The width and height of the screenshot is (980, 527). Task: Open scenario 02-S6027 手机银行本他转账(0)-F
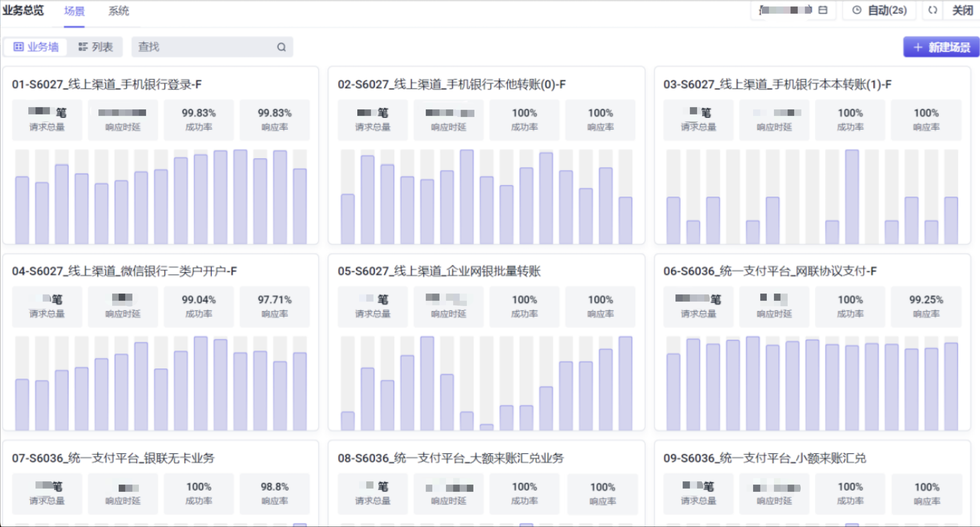tap(452, 84)
